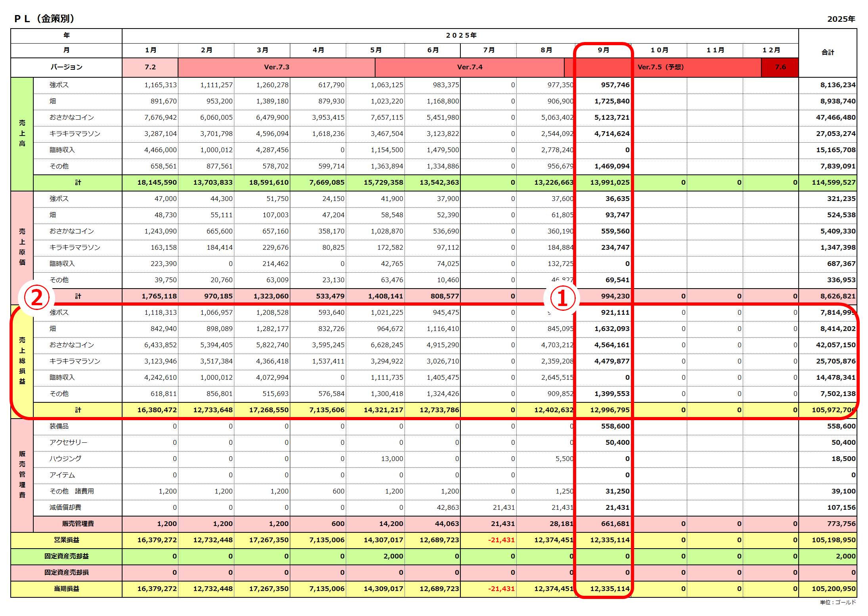Click the Ver.7.3 version cell

pyautogui.click(x=276, y=67)
